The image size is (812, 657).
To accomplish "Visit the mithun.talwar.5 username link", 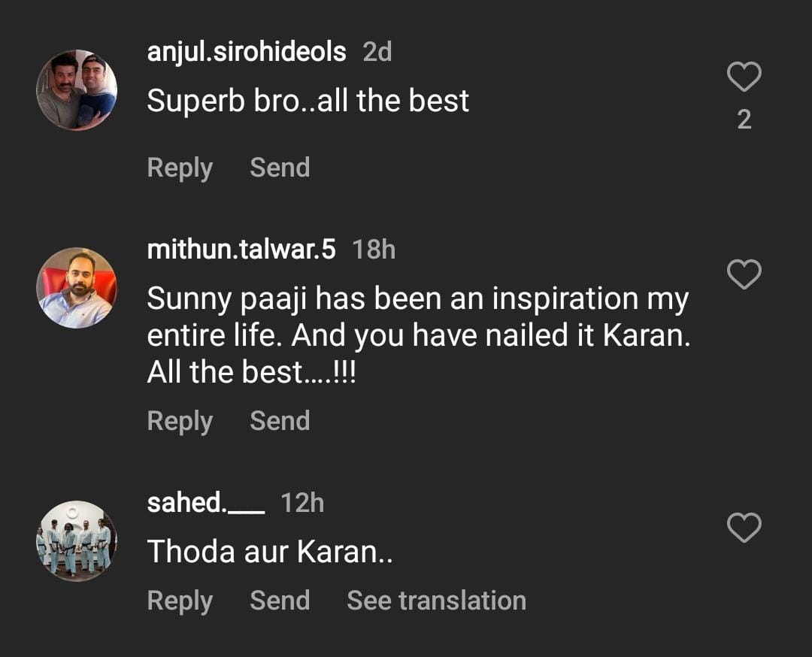I will [x=241, y=250].
